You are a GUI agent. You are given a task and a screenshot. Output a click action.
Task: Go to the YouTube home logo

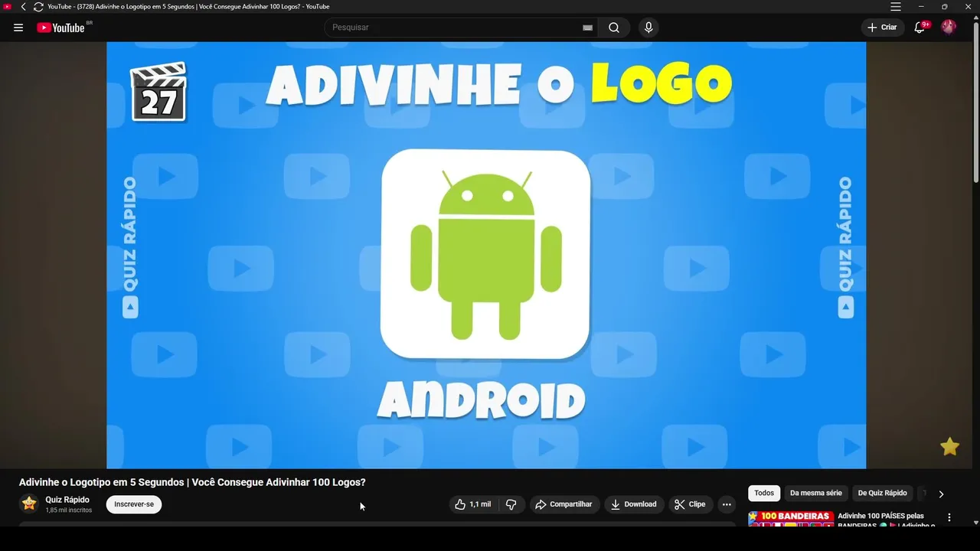pyautogui.click(x=60, y=28)
